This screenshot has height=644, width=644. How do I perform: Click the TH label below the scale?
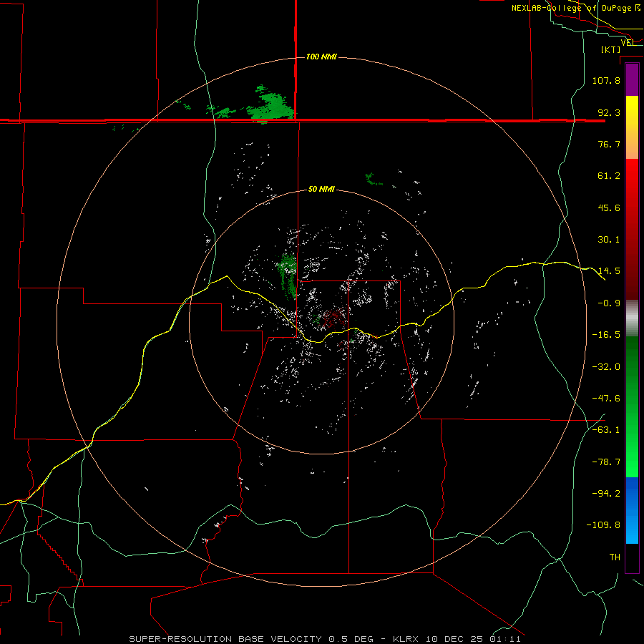pos(615,557)
